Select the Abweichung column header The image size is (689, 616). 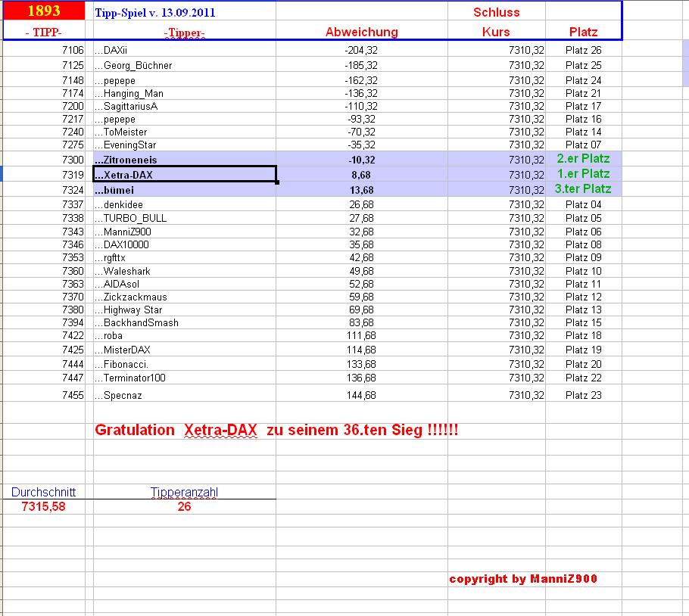(x=361, y=32)
